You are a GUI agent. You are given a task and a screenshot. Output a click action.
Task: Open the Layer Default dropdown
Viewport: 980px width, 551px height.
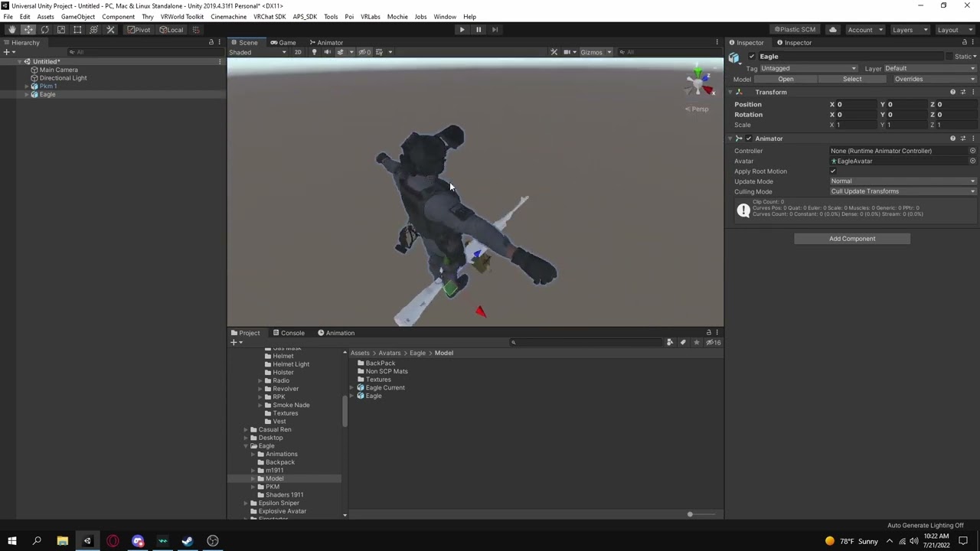[x=929, y=68]
